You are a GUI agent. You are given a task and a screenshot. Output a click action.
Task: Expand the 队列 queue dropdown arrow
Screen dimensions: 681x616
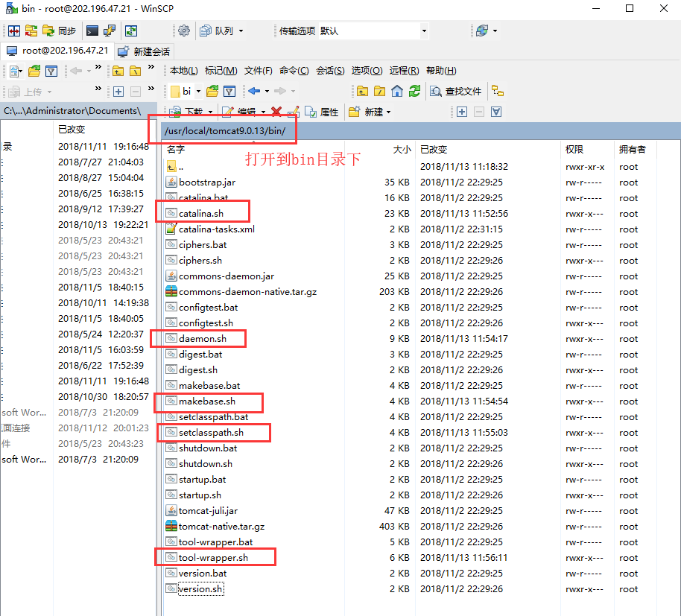[241, 31]
